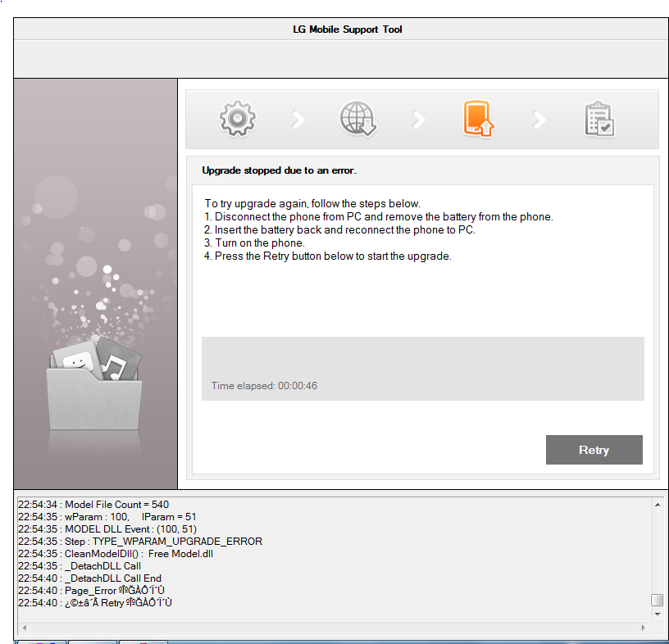Click the globe download step icon
Viewport: 669px width, 644px height.
tap(358, 119)
